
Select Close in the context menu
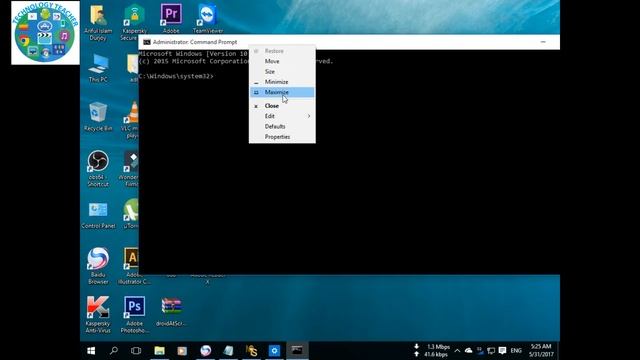[x=282, y=106]
